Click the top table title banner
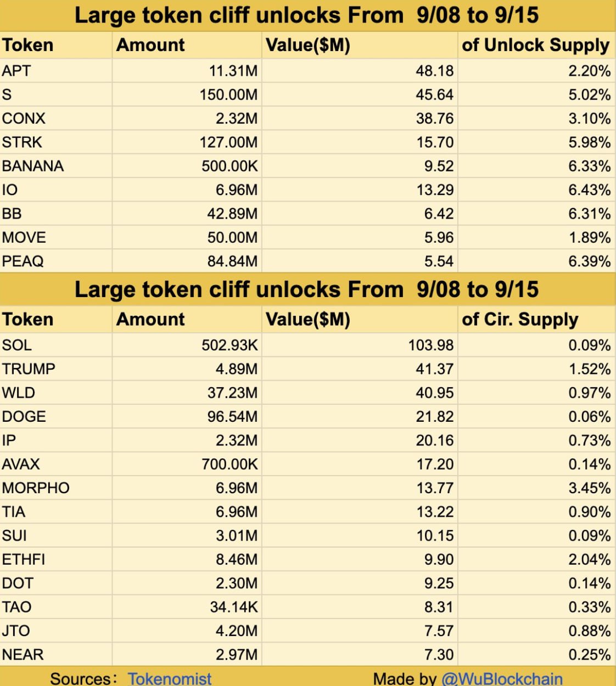This screenshot has height=686, width=616. pos(307,15)
